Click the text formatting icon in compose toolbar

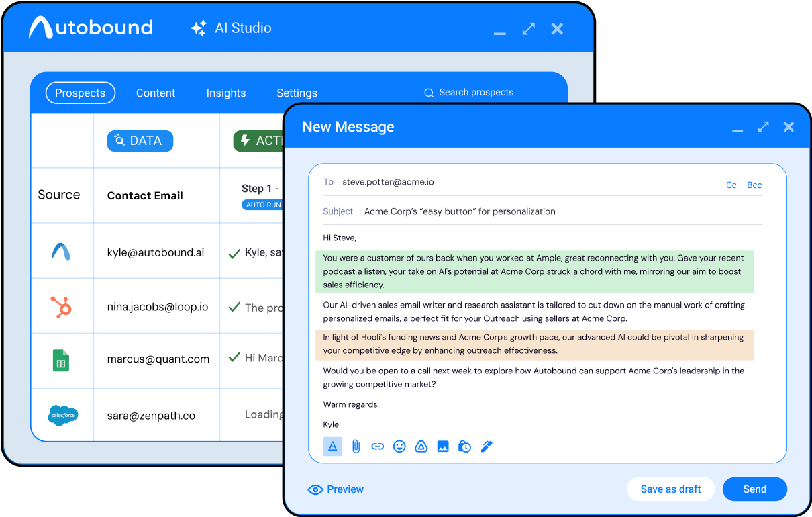click(x=333, y=446)
